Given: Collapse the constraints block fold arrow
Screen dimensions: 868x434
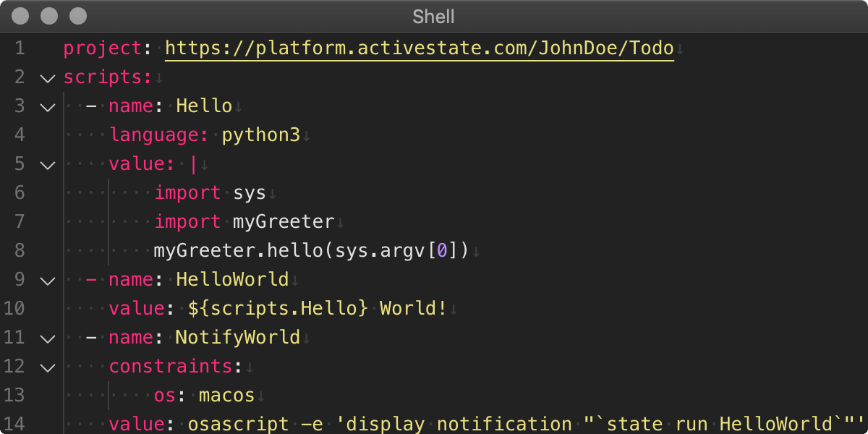Looking at the screenshot, I should coord(47,367).
